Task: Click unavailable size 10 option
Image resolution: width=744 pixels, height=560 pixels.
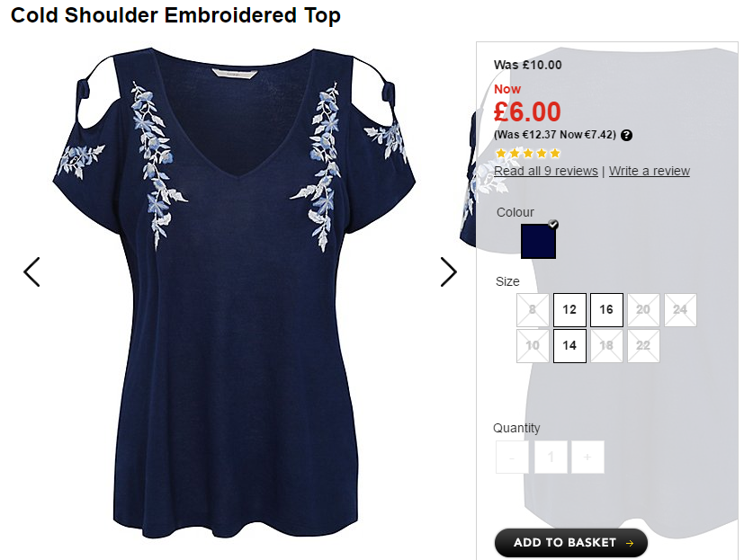Action: pos(533,346)
